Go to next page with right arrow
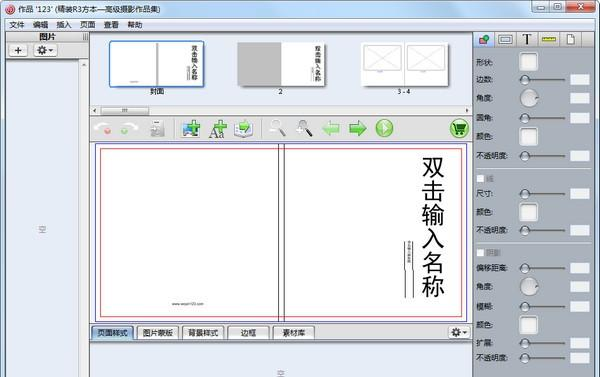 coord(357,128)
